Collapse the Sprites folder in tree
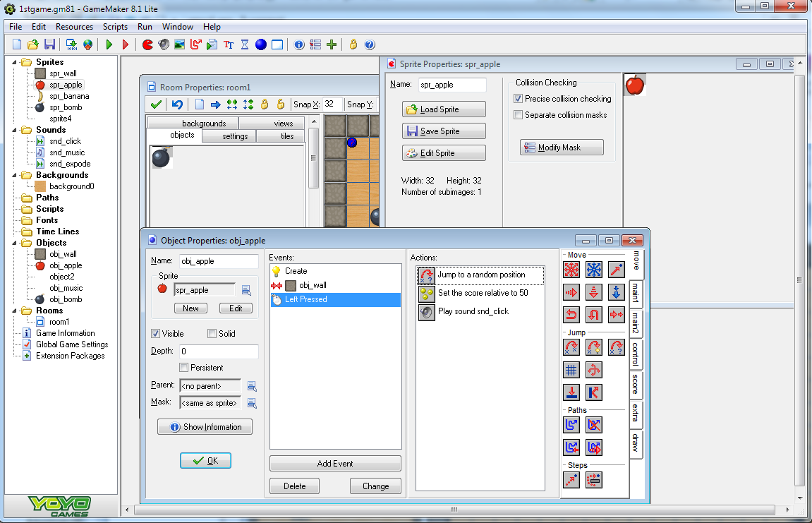 click(x=15, y=62)
